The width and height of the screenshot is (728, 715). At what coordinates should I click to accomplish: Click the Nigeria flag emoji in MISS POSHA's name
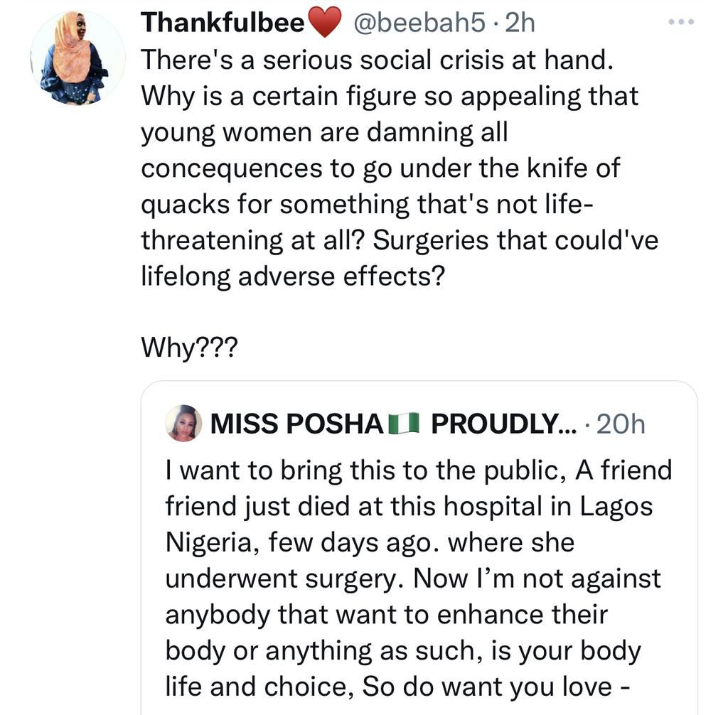coord(402,423)
